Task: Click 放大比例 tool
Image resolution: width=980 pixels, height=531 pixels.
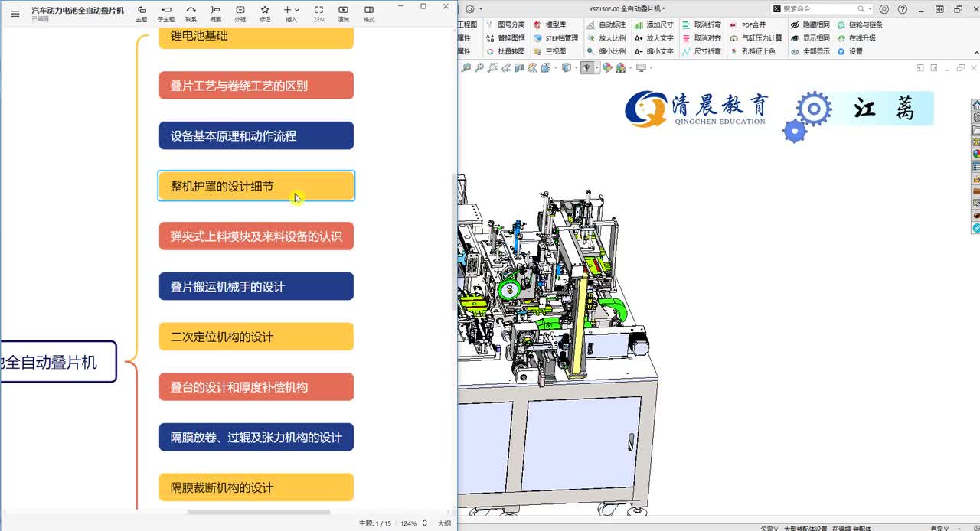Action: [606, 38]
